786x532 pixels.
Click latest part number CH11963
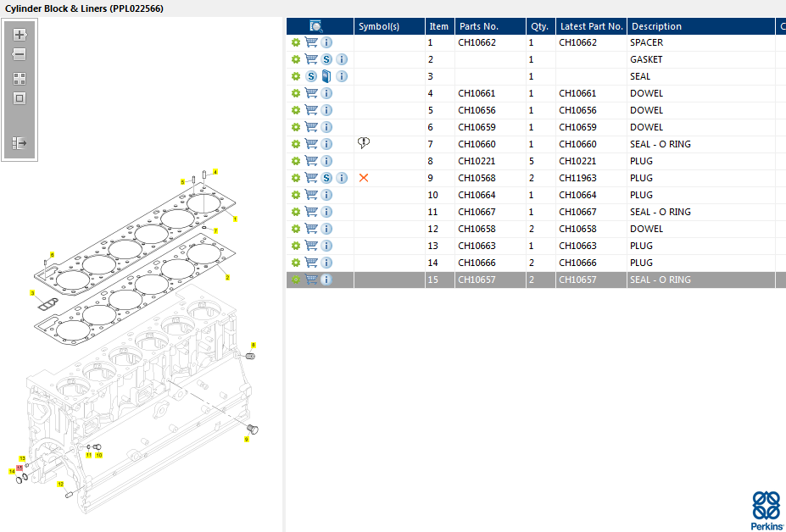578,178
